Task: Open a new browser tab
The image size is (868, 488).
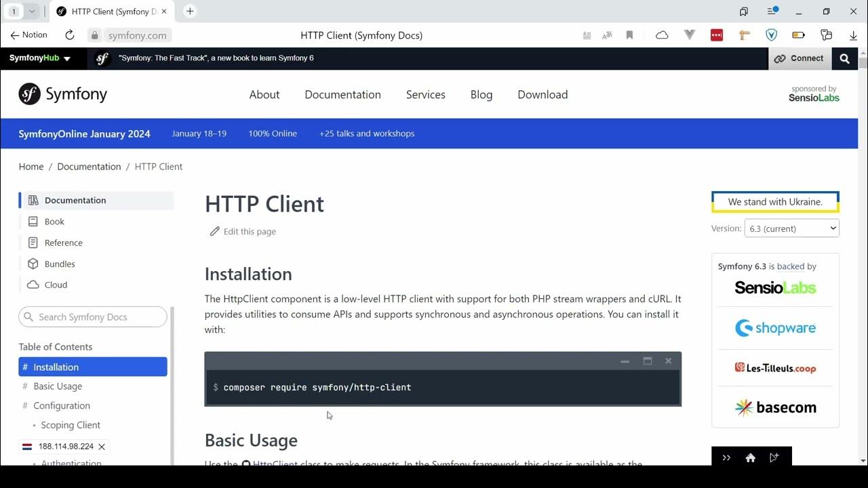Action: tap(190, 11)
